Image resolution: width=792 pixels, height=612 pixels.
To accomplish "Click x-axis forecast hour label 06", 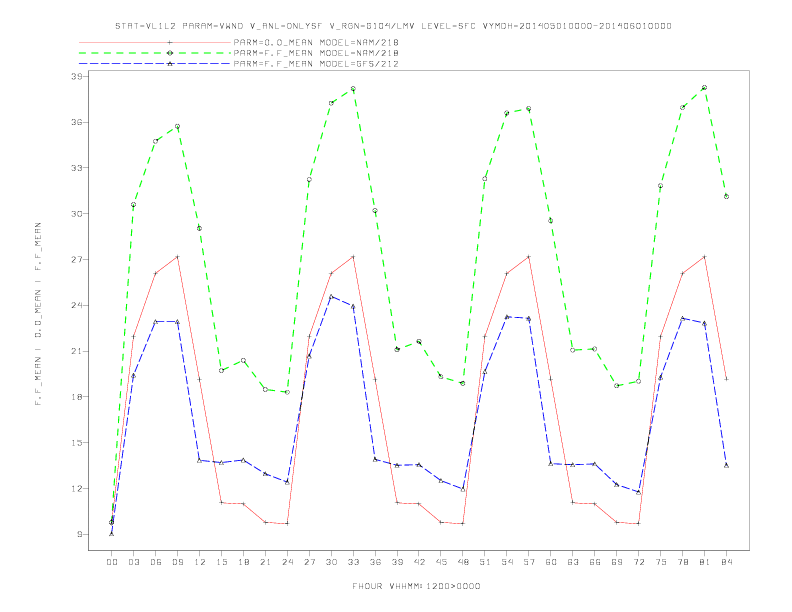I will pyautogui.click(x=156, y=562).
